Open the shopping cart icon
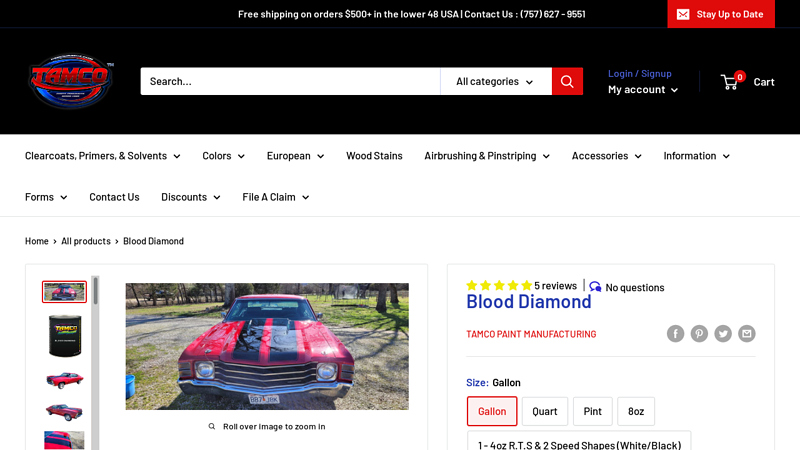Viewport: 800px width, 450px height. tap(731, 81)
